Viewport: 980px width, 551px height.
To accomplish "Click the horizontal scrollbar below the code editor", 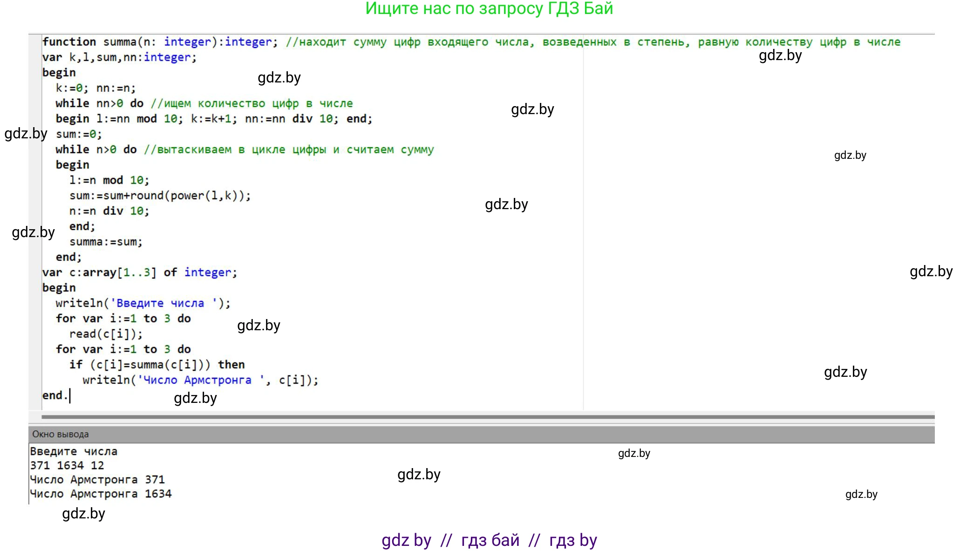I will point(487,417).
